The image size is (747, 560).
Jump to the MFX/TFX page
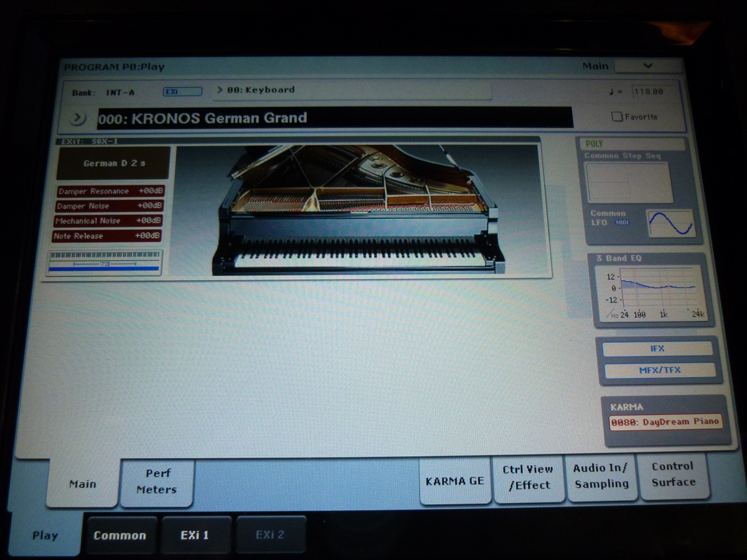[x=660, y=370]
